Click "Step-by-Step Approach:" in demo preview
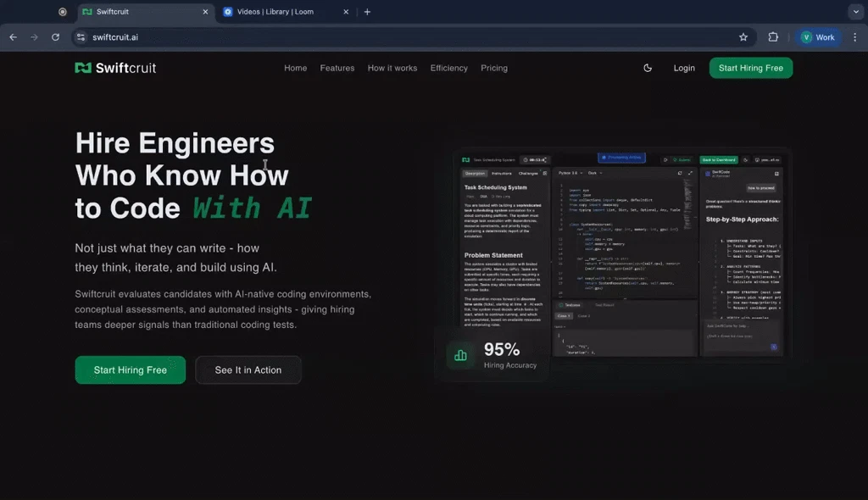 pos(742,219)
